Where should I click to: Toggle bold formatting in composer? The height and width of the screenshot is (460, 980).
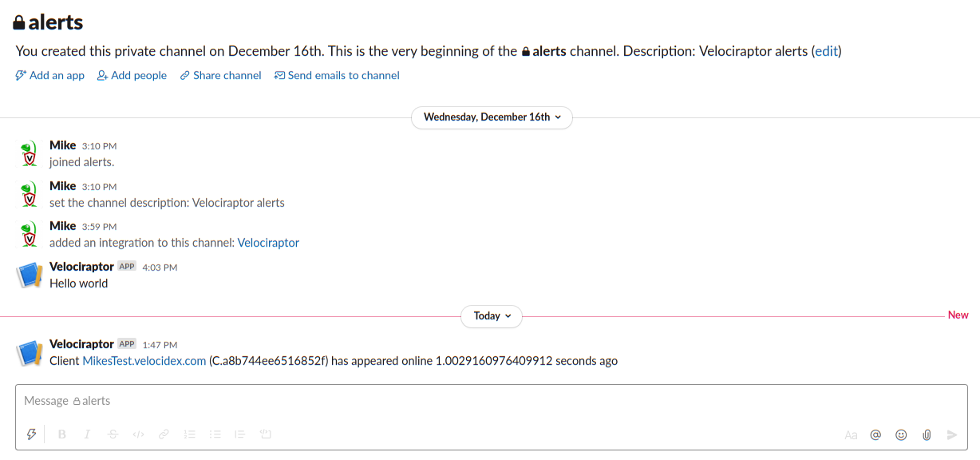tap(62, 434)
